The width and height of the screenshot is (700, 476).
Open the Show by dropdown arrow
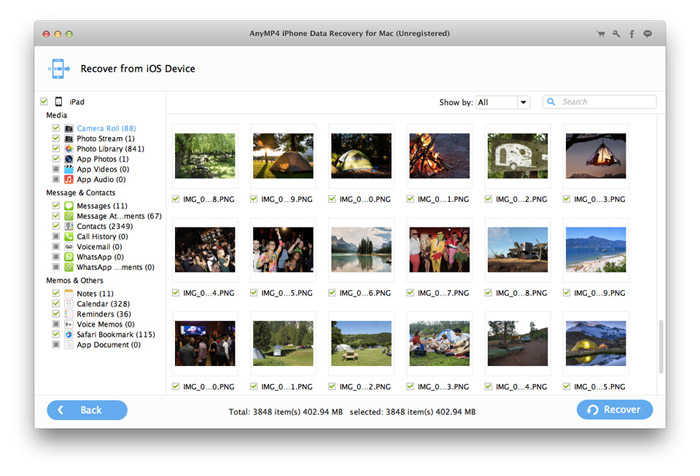(x=523, y=102)
